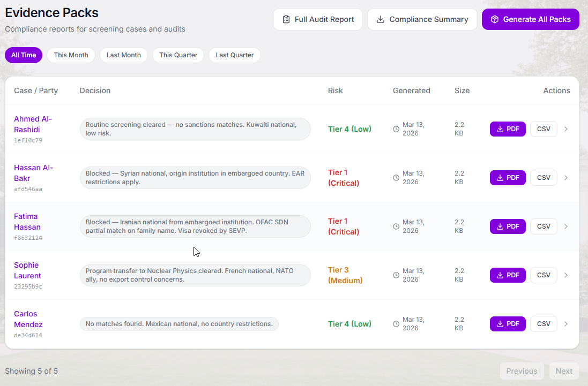Image resolution: width=588 pixels, height=386 pixels.
Task: Click the Case / Party column header
Action: (x=36, y=90)
